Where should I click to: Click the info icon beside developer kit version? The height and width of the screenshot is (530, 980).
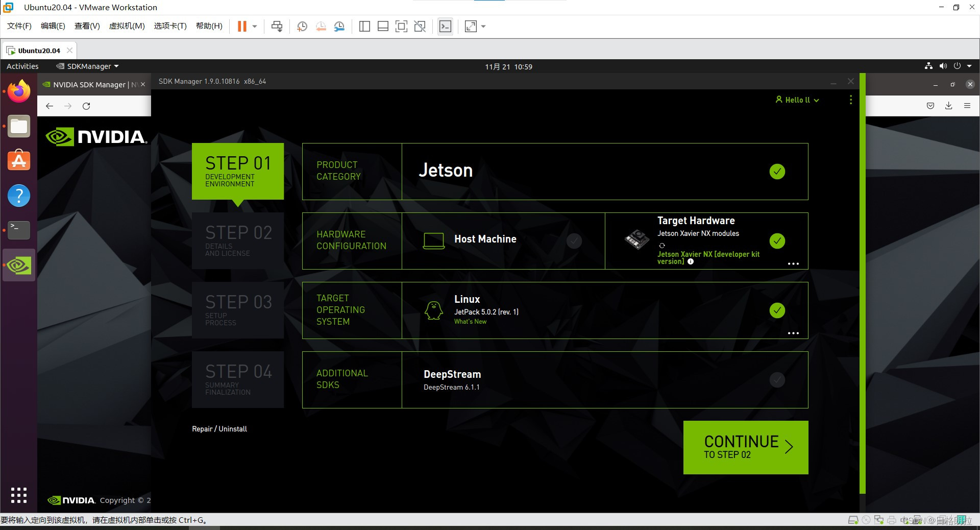(691, 261)
